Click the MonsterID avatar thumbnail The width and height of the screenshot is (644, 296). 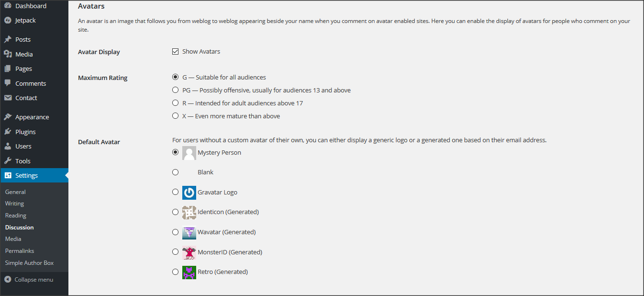(x=189, y=252)
